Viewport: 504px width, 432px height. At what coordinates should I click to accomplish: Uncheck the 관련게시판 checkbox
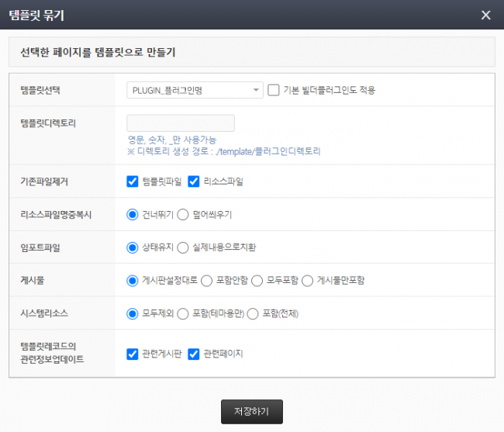133,354
